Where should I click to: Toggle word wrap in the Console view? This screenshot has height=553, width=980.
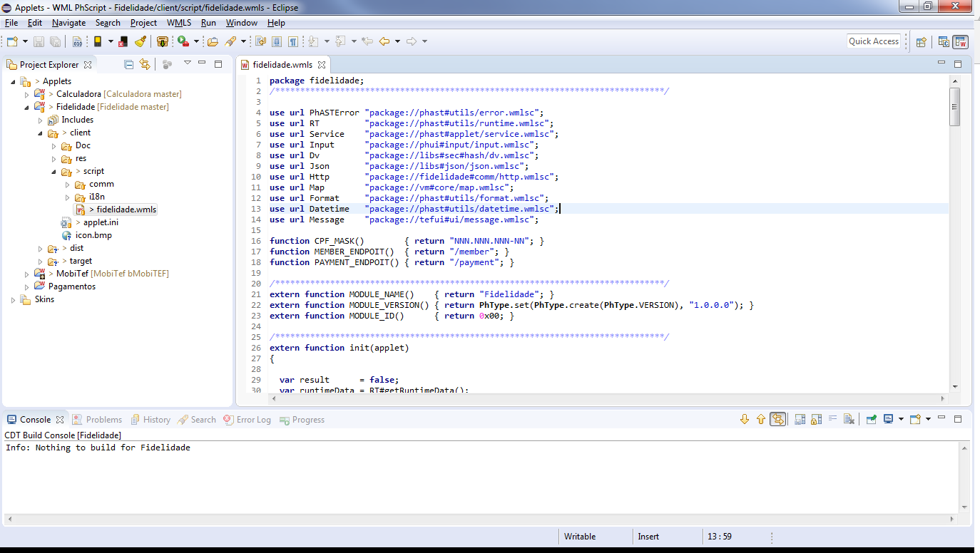833,419
